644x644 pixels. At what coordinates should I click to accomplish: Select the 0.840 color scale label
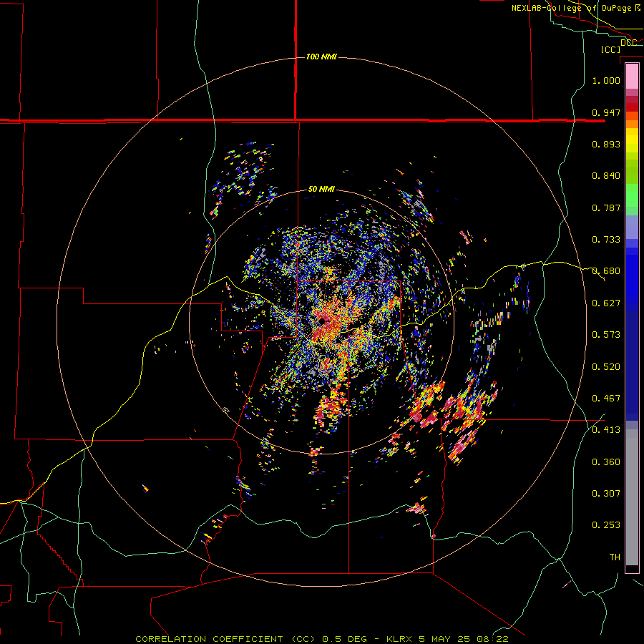606,176
